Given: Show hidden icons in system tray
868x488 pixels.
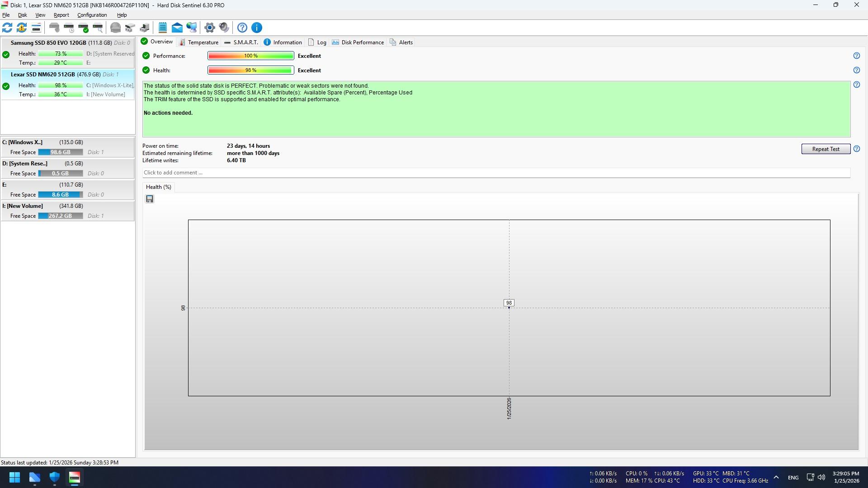Looking at the screenshot, I should click(x=776, y=477).
